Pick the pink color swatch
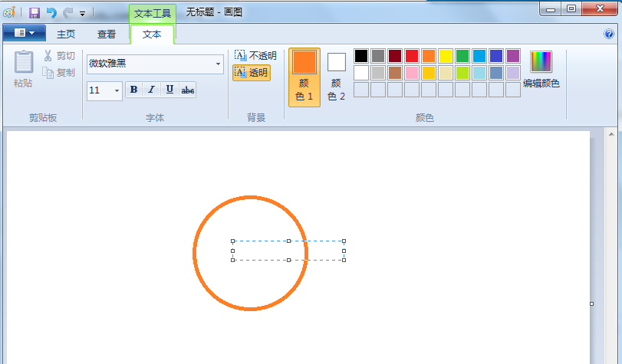 pos(412,73)
